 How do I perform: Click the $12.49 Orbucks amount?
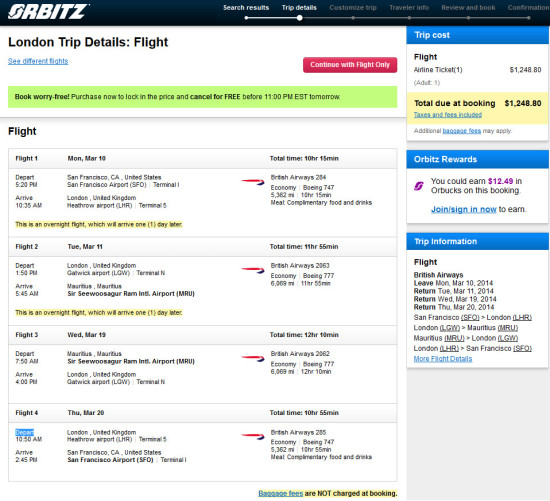(x=500, y=181)
